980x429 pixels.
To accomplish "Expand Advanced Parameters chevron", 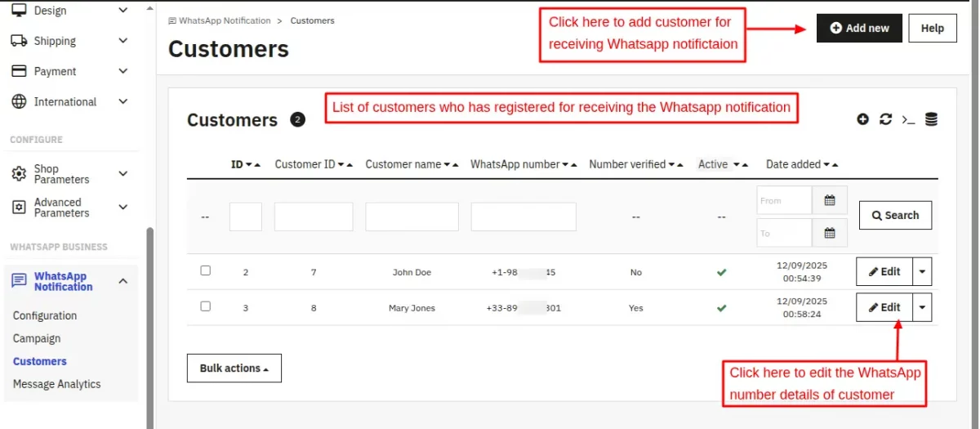I will point(123,208).
